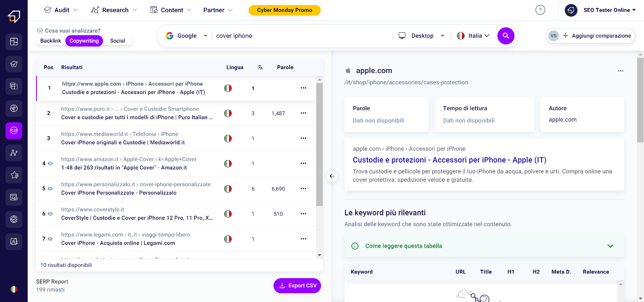Click results list scroll down arrow
This screenshot has height=302, width=644.
319,255
